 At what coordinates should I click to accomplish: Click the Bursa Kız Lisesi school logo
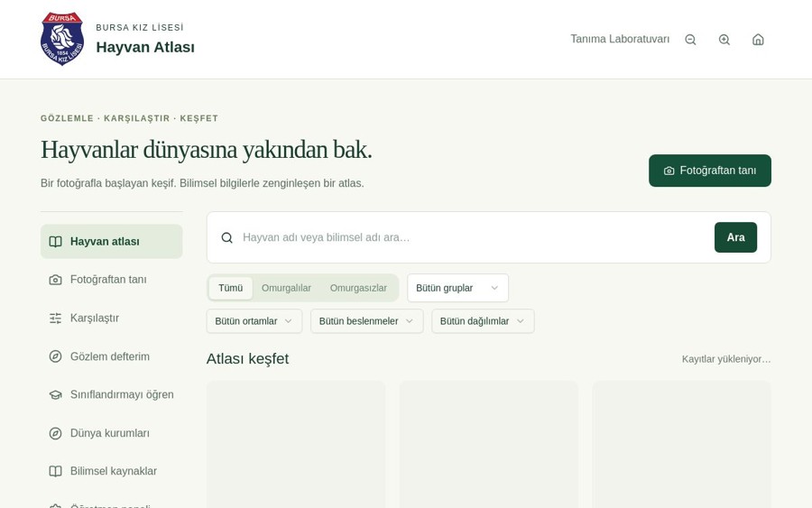(62, 40)
